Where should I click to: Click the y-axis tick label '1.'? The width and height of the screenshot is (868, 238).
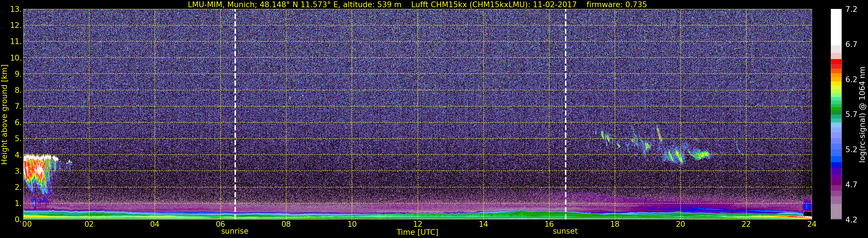pos(18,204)
